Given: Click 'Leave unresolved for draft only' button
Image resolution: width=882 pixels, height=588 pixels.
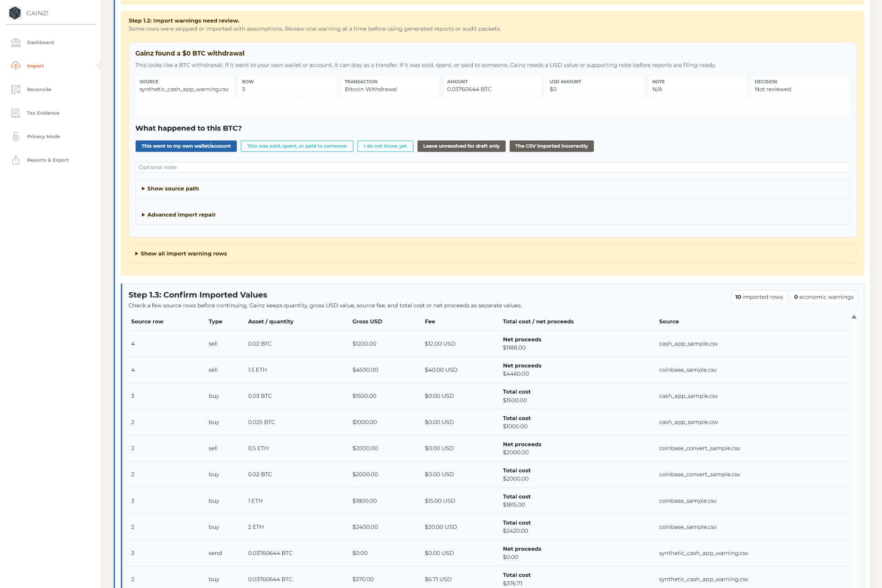Looking at the screenshot, I should (461, 146).
